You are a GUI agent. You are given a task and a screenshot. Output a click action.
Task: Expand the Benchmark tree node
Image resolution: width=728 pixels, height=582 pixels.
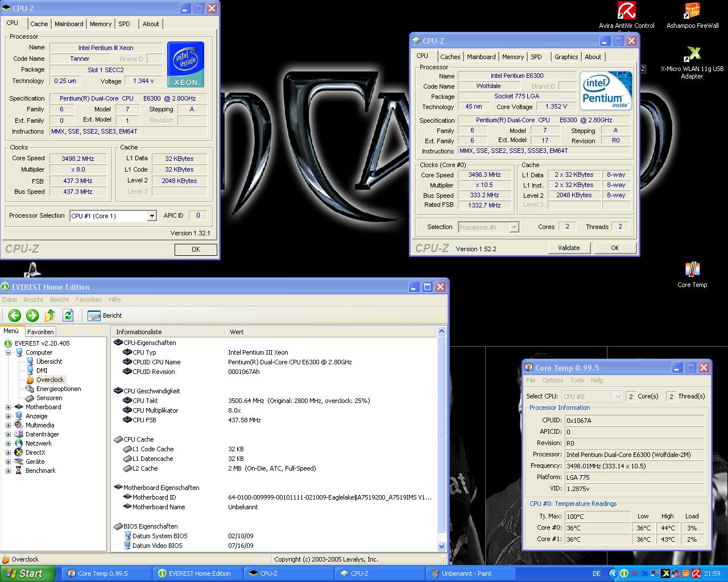pos(9,471)
